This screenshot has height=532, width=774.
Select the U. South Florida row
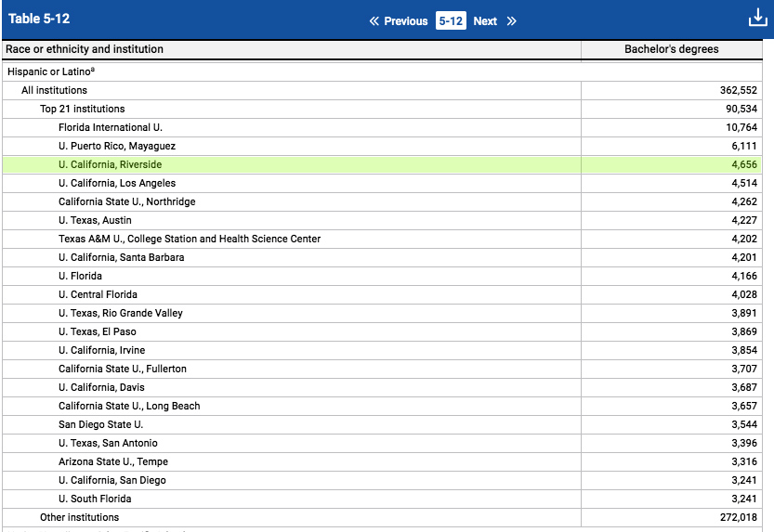pos(382,499)
